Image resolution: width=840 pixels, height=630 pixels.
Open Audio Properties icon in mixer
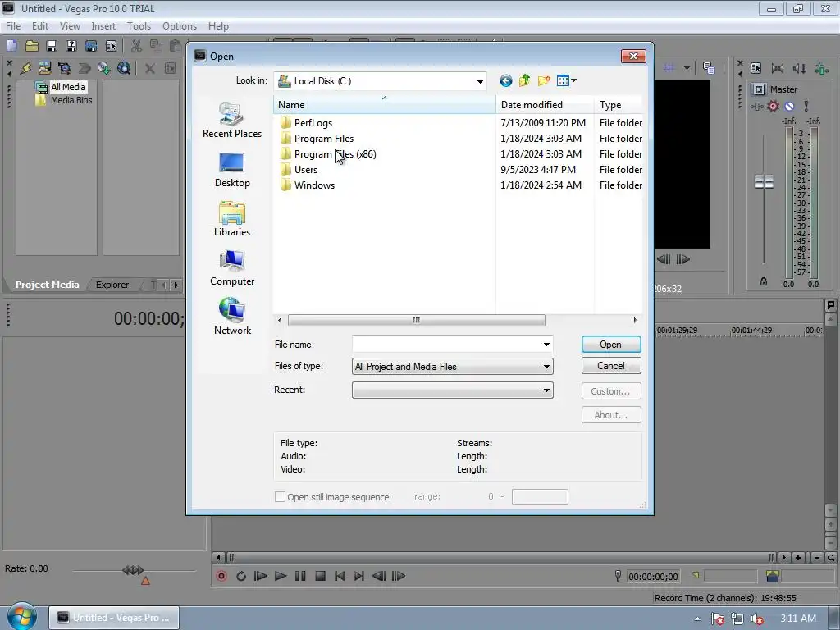(x=756, y=68)
